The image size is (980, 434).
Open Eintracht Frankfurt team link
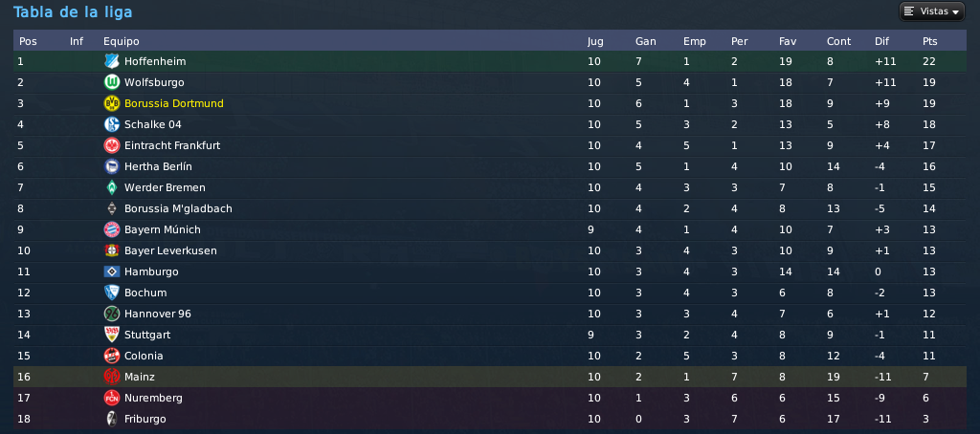coord(172,145)
